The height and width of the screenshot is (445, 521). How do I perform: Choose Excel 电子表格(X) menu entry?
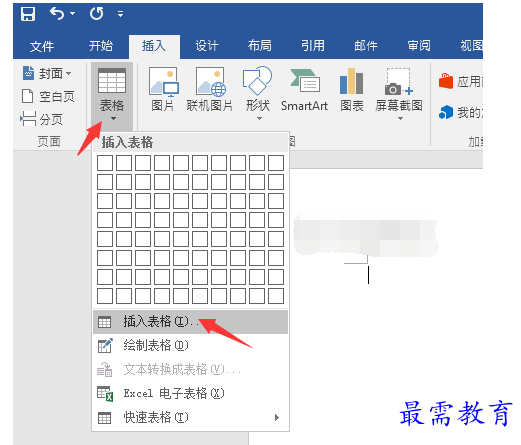[x=190, y=393]
